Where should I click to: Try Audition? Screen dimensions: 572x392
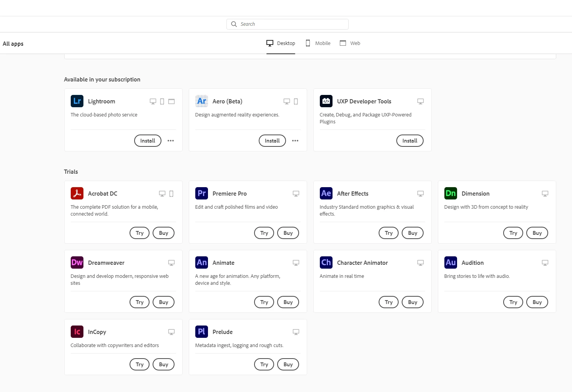[513, 302]
